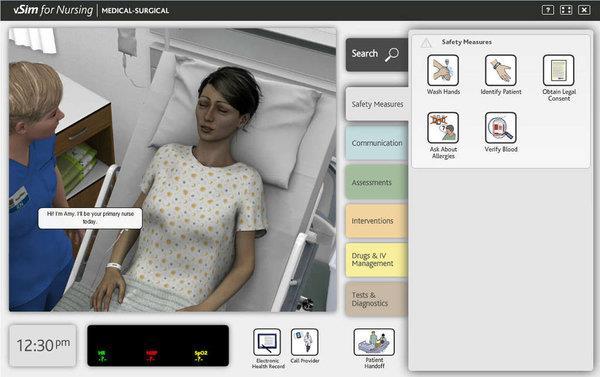The image size is (600, 377).
Task: Click the warning triangle beside Safety Measures heading
Action: coord(426,42)
